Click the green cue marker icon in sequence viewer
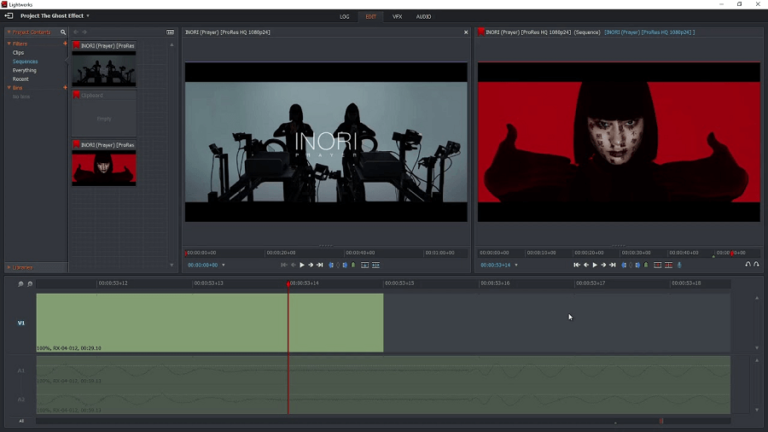Image resolution: width=768 pixels, height=432 pixels. tap(646, 265)
